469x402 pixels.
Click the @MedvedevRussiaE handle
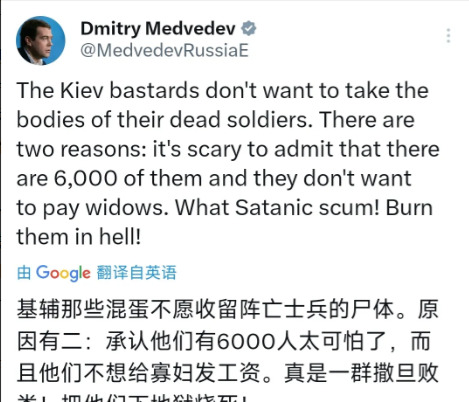pos(164,51)
